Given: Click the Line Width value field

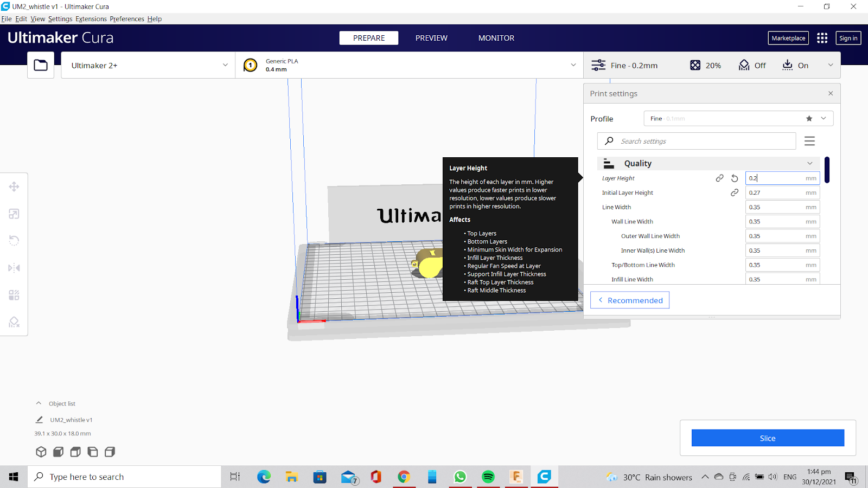Looking at the screenshot, I should click(782, 207).
